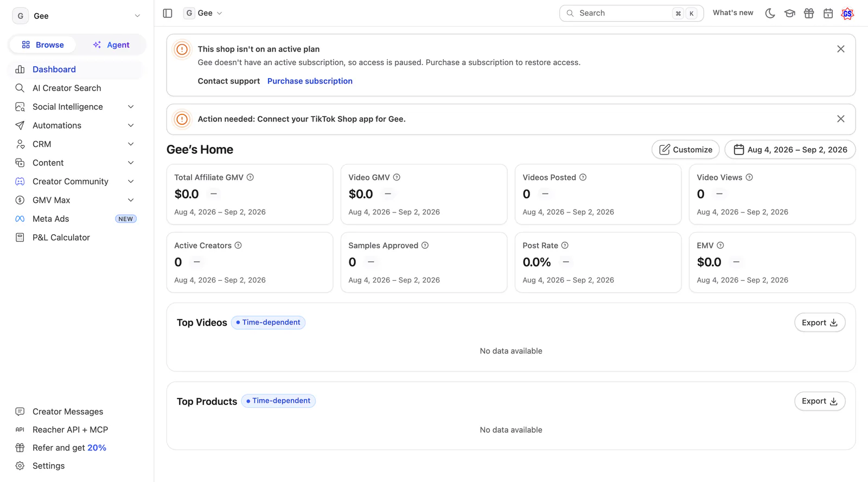868x482 pixels.
Task: Expand the CRM menu
Action: pyautogui.click(x=76, y=144)
